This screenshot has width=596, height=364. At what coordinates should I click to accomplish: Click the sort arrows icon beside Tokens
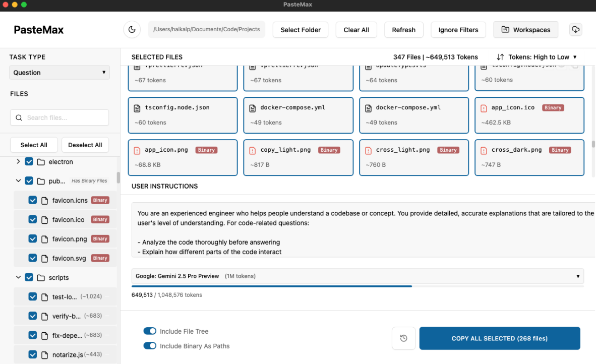[500, 57]
